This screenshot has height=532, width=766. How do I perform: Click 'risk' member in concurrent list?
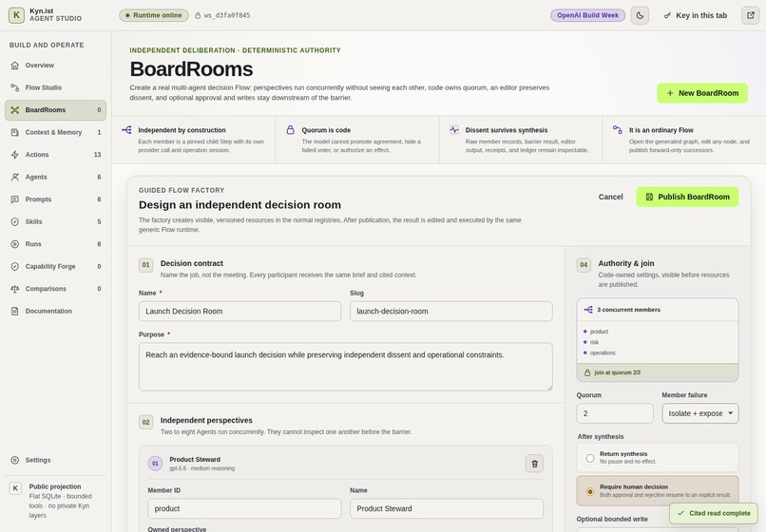(x=594, y=342)
